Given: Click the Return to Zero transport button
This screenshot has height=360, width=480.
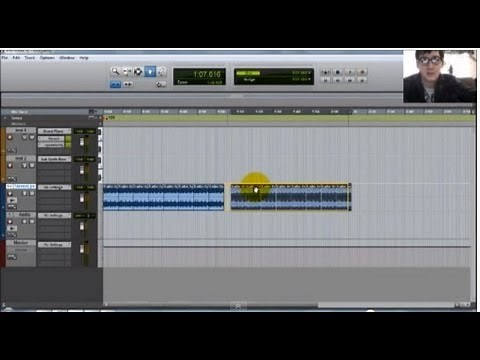Looking at the screenshot, I should pos(325,80).
